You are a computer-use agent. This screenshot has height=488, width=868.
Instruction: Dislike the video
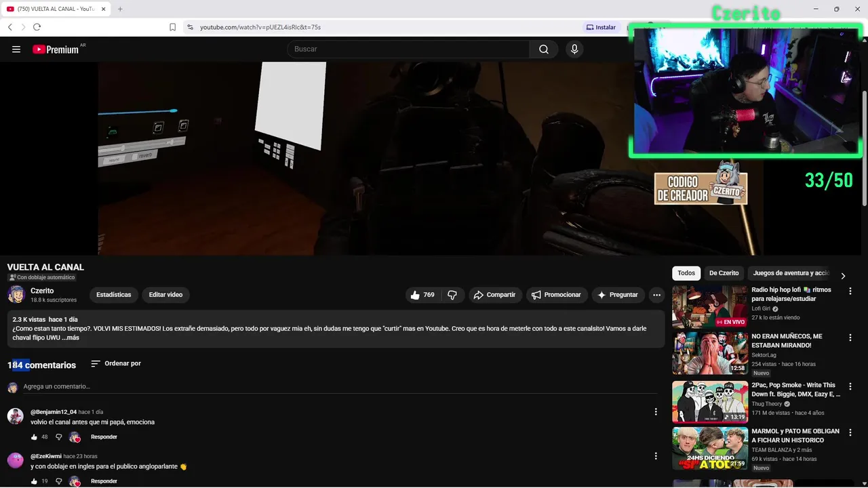pyautogui.click(x=452, y=295)
